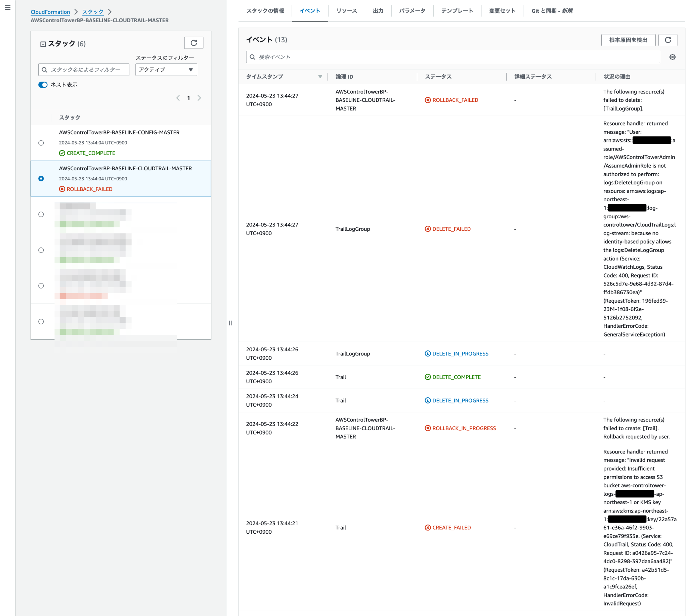Viewport: 688px width, 616px height.
Task: Select the AWSControlTowerBP-BASELINE-CONFIG-MASTER radio button
Action: click(x=41, y=143)
